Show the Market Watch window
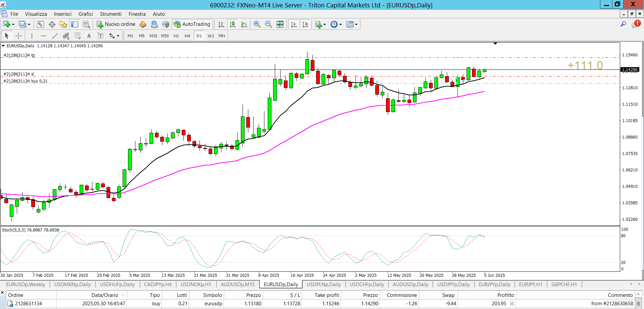Image resolution: width=644 pixels, height=309 pixels. [x=40, y=24]
